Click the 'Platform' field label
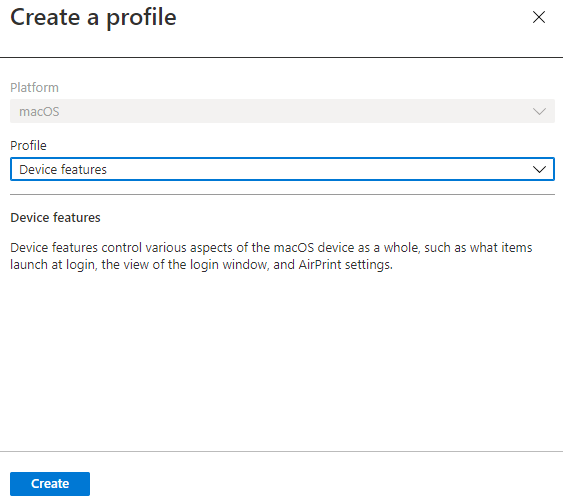The width and height of the screenshot is (563, 500). pos(34,88)
